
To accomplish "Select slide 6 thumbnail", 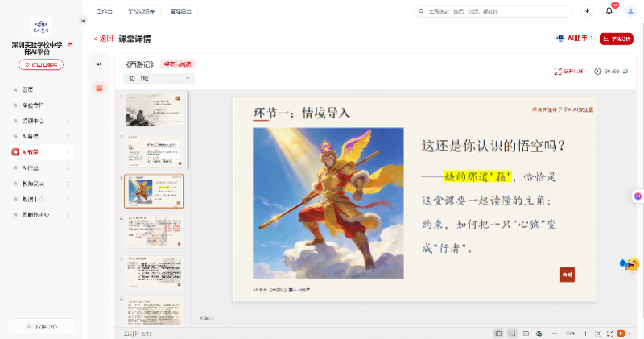I will click(x=154, y=311).
